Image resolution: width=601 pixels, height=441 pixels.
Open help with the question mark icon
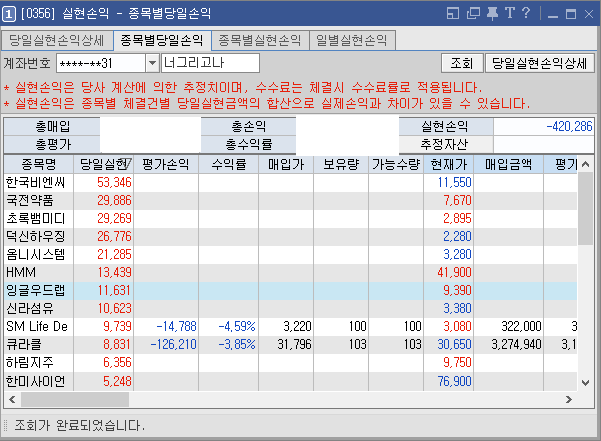526,13
